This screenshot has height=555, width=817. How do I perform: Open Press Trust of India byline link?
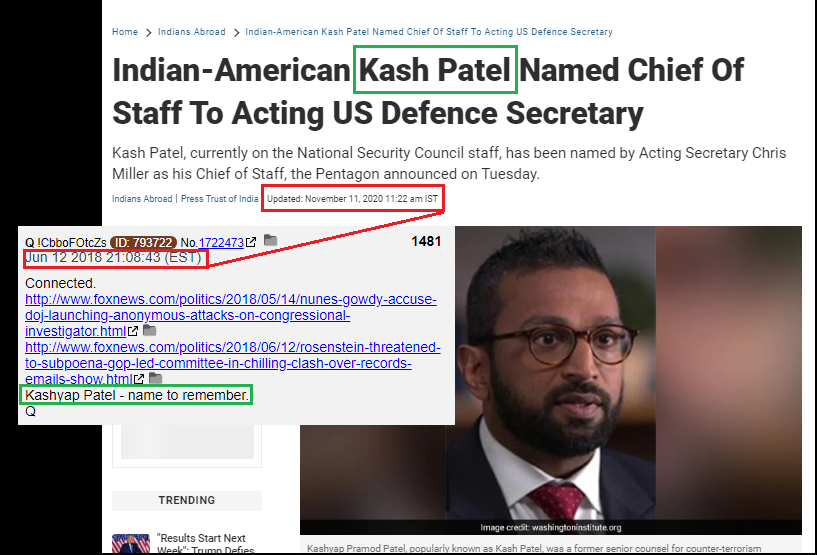[x=219, y=199]
